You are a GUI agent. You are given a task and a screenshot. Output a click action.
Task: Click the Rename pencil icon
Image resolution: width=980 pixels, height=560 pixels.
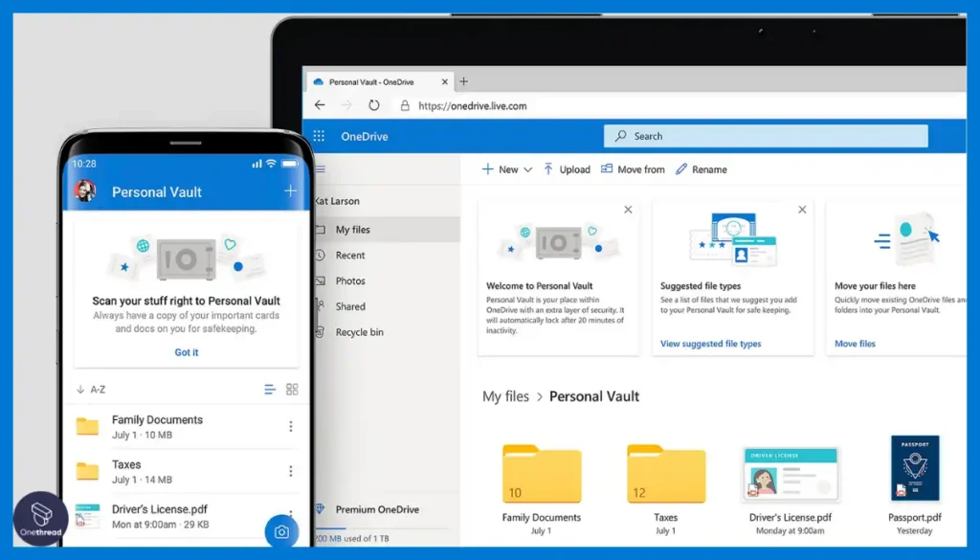[681, 168]
